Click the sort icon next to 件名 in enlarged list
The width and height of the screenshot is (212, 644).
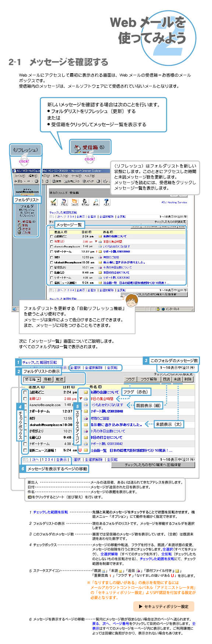coord(99,387)
